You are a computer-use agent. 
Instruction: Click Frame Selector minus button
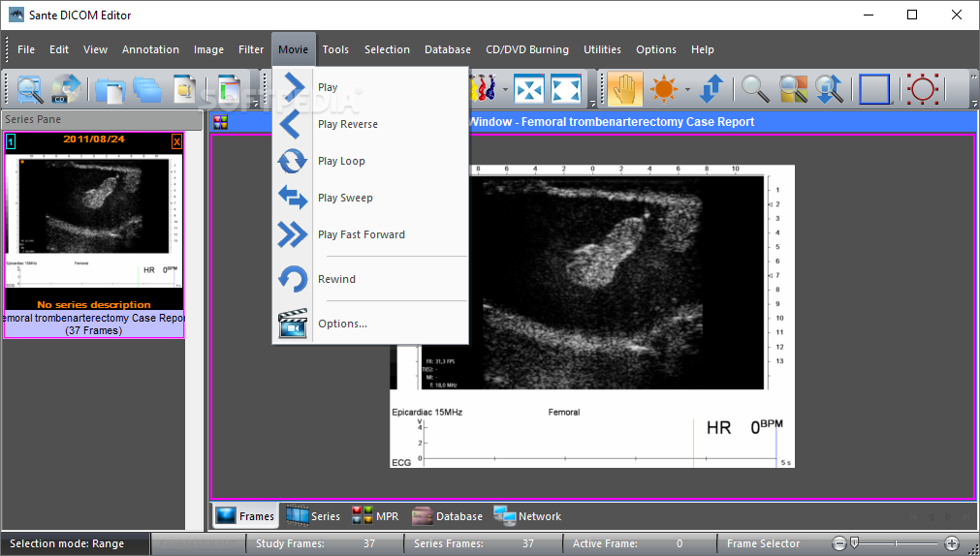coord(839,543)
